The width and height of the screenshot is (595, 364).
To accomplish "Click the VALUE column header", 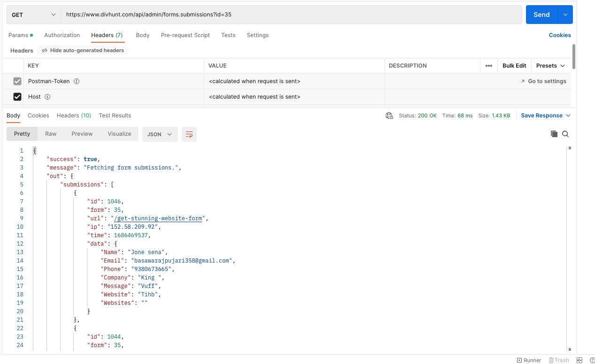I will tap(217, 66).
